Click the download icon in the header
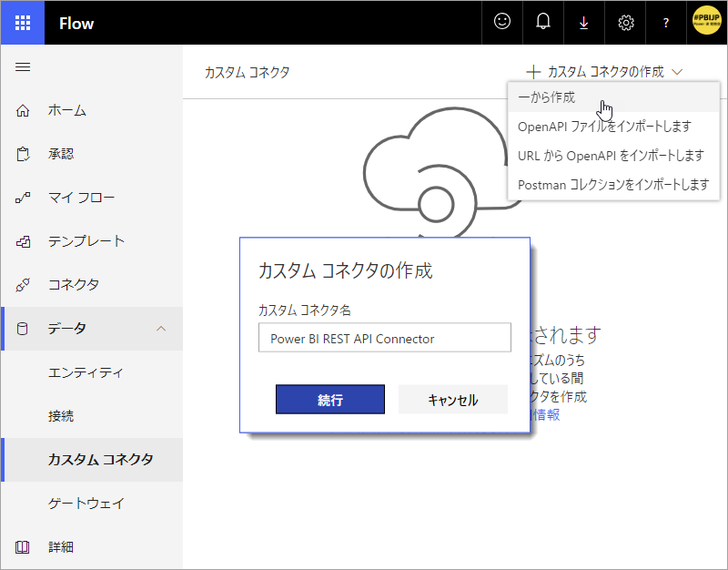The width and height of the screenshot is (728, 570). pyautogui.click(x=583, y=22)
